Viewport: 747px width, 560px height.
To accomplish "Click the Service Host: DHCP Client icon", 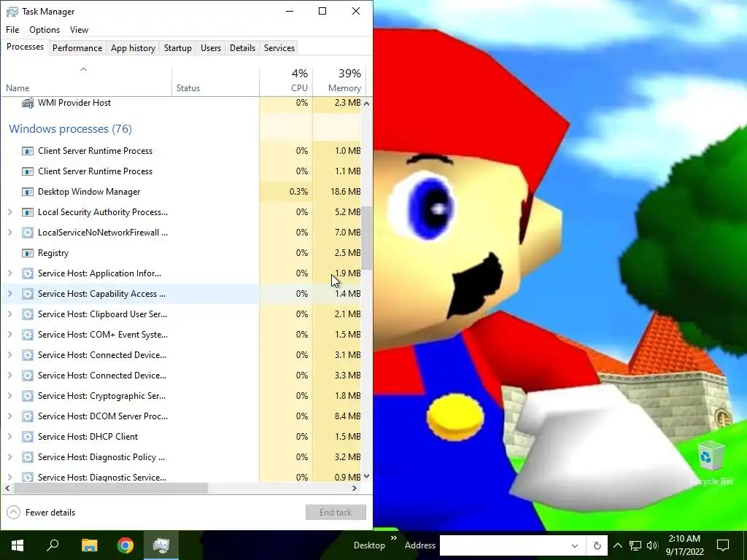I will (x=28, y=437).
